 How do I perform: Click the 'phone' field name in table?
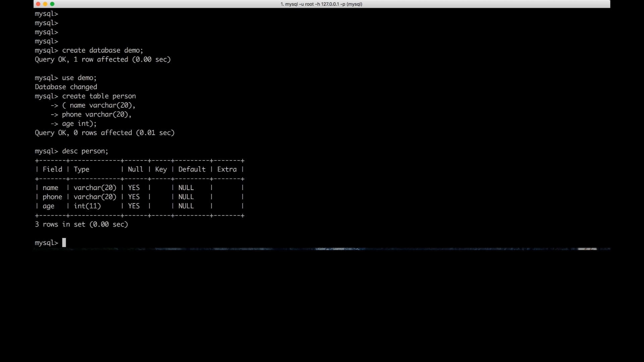pyautogui.click(x=52, y=197)
